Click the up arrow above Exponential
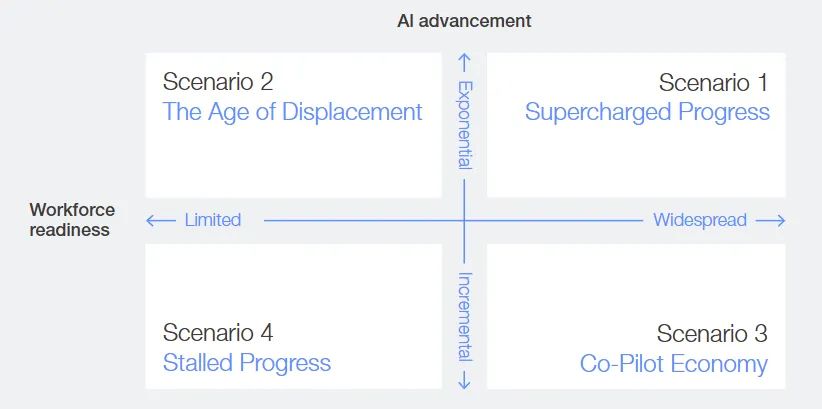822x409 pixels. (x=464, y=59)
